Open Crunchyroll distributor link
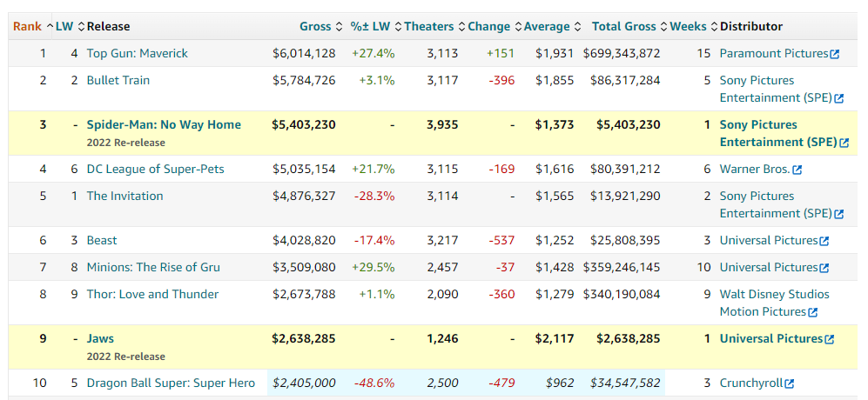868x400 pixels. (x=751, y=383)
